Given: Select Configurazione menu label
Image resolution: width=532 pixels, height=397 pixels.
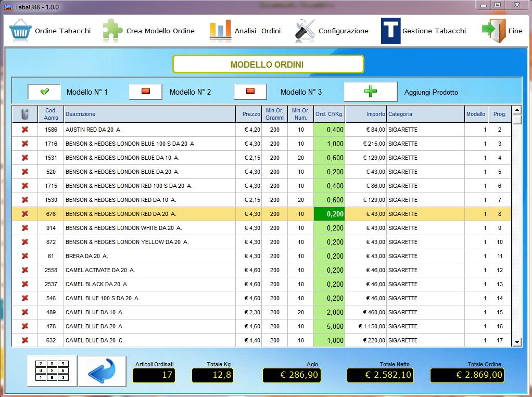Looking at the screenshot, I should pyautogui.click(x=344, y=31).
